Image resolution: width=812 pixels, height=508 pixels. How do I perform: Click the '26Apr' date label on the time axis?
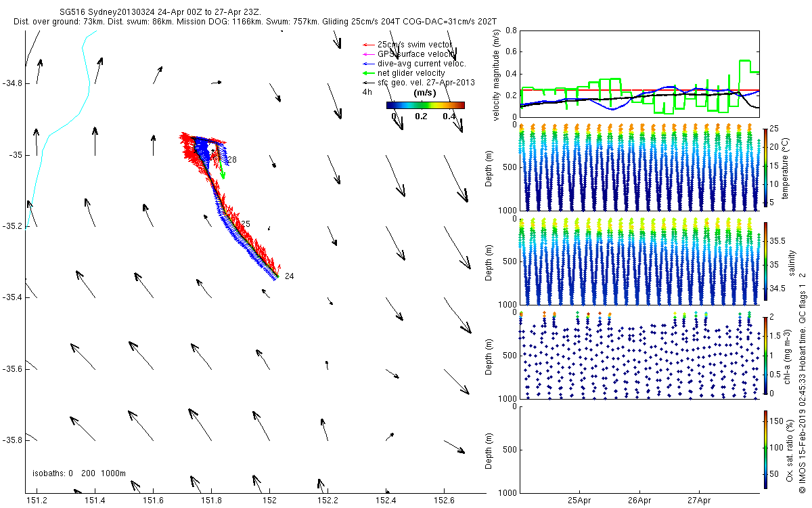click(639, 501)
